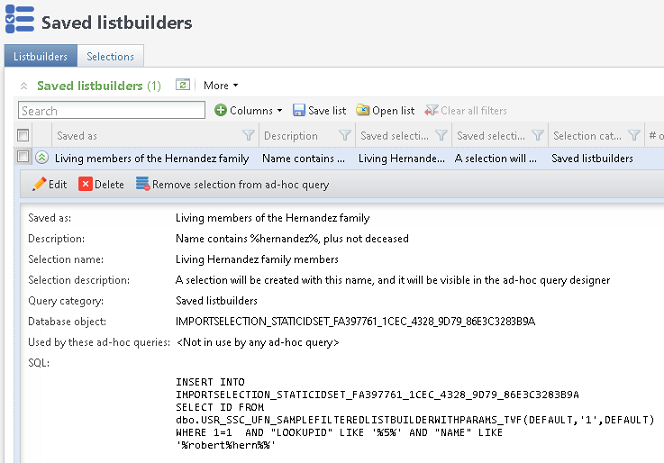
Task: Sort by the Saved as column header
Action: coord(77,136)
